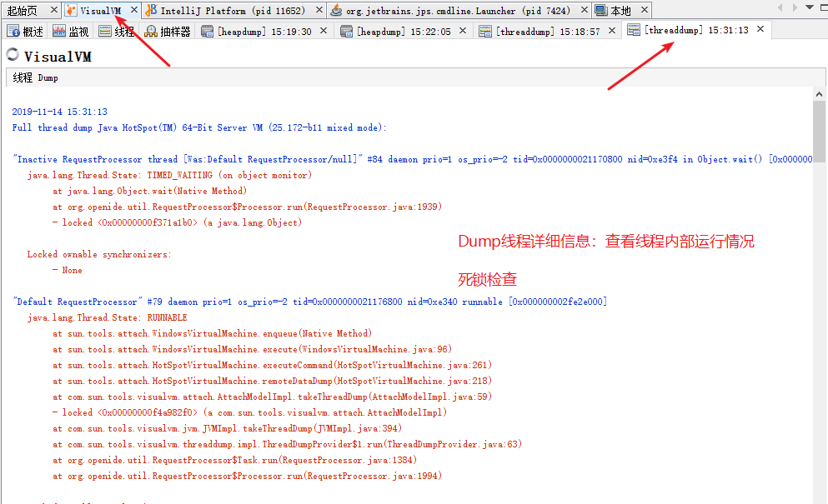
Task: Click the "VisualVM" page heading
Action: [58, 57]
